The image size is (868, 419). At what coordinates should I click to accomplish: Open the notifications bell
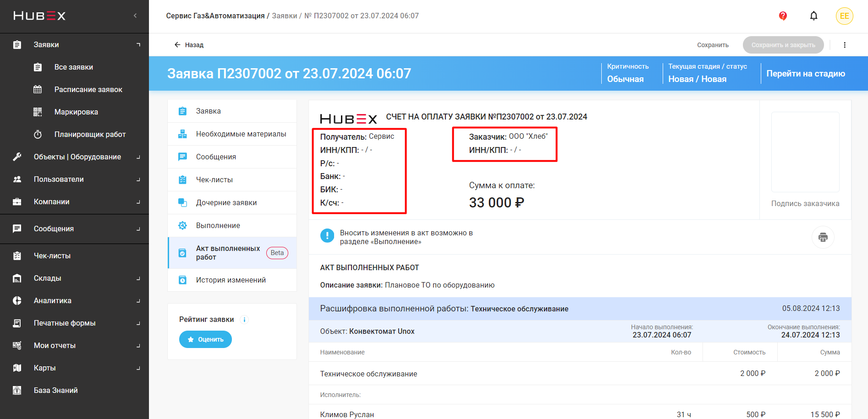[813, 16]
